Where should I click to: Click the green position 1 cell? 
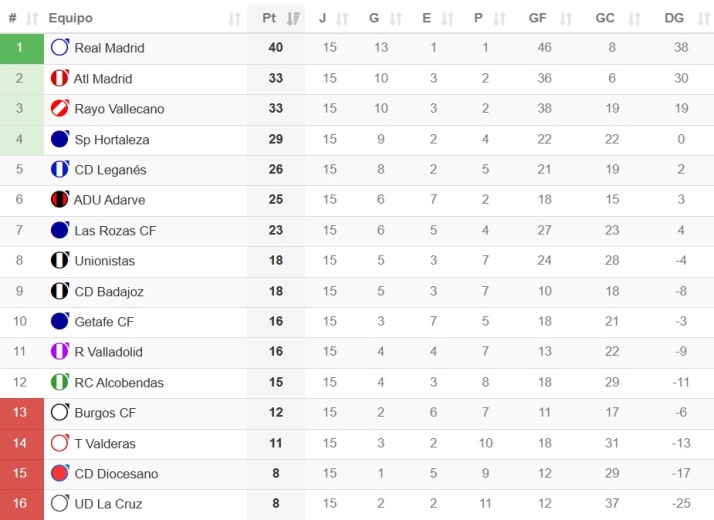tap(20, 48)
